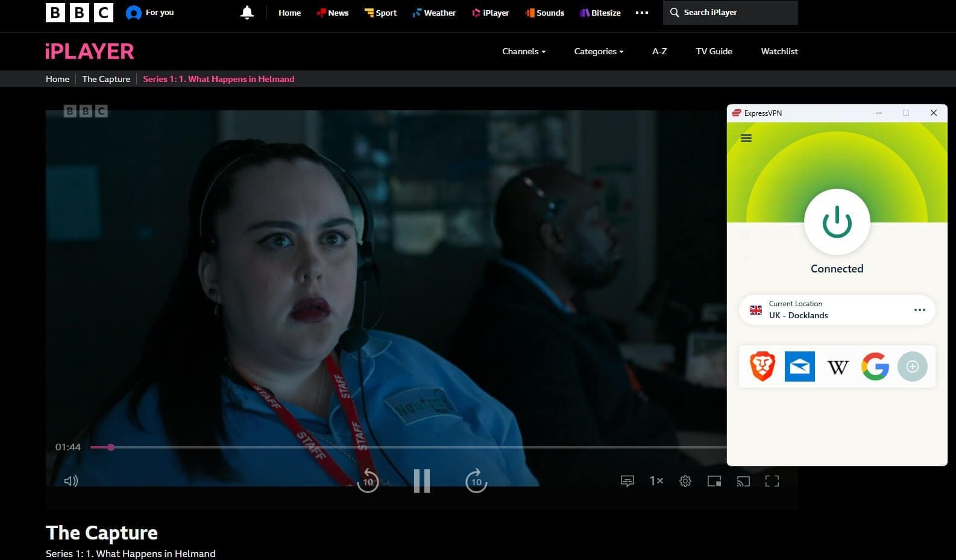Click the progress bar playhead dot
The width and height of the screenshot is (956, 560).
111,447
